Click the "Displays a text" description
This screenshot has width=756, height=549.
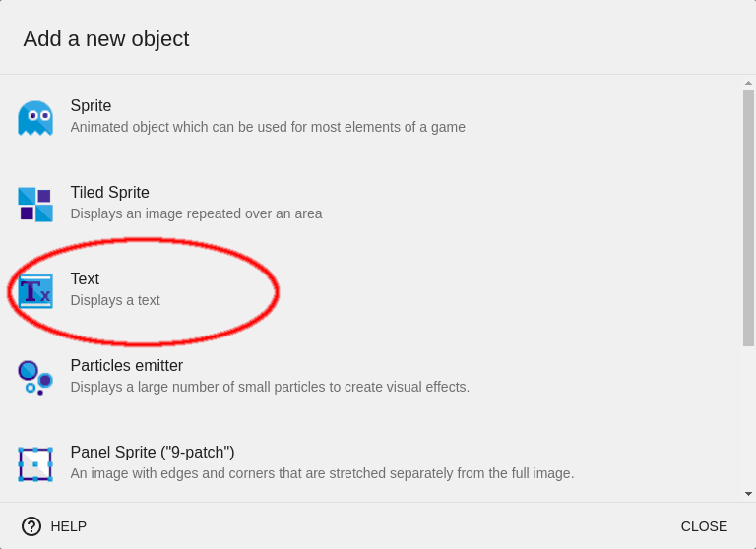point(115,300)
